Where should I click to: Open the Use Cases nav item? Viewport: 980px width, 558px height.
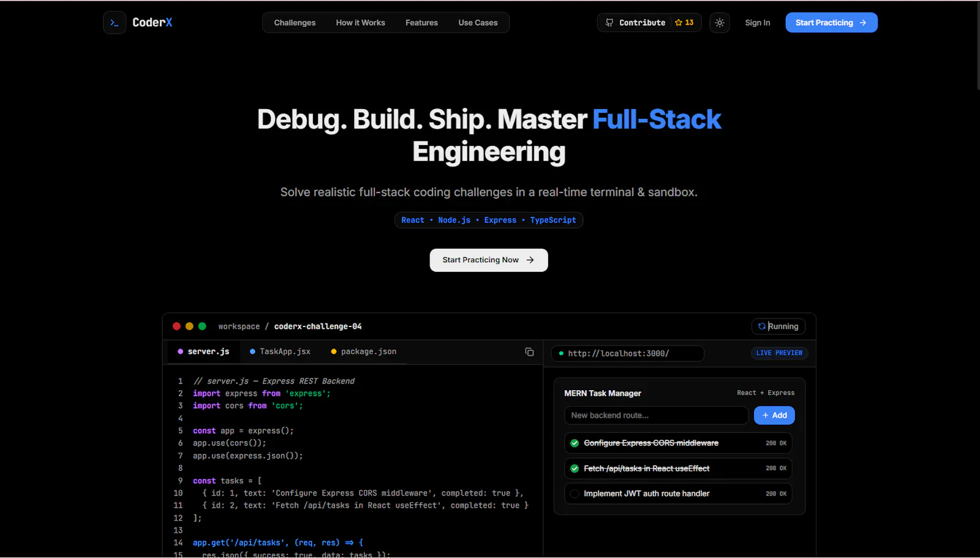pos(478,23)
